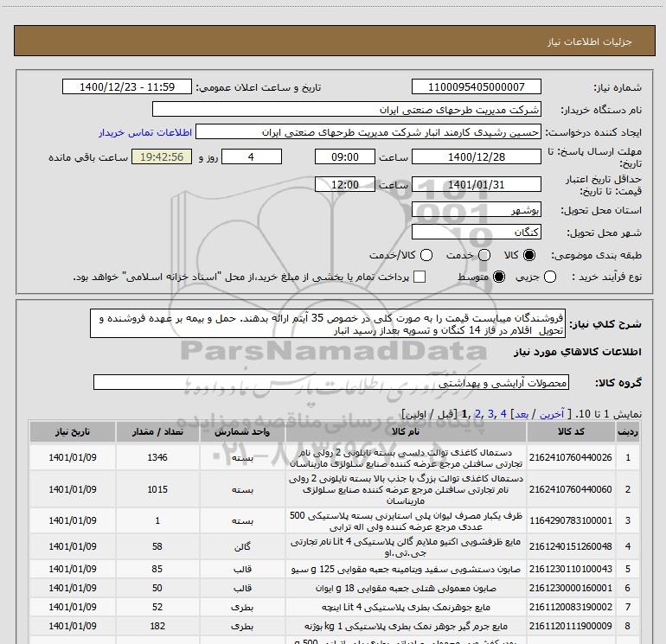Click the شرح کلی نیاز description box
Image resolution: width=666 pixels, height=644 pixels.
point(328,323)
